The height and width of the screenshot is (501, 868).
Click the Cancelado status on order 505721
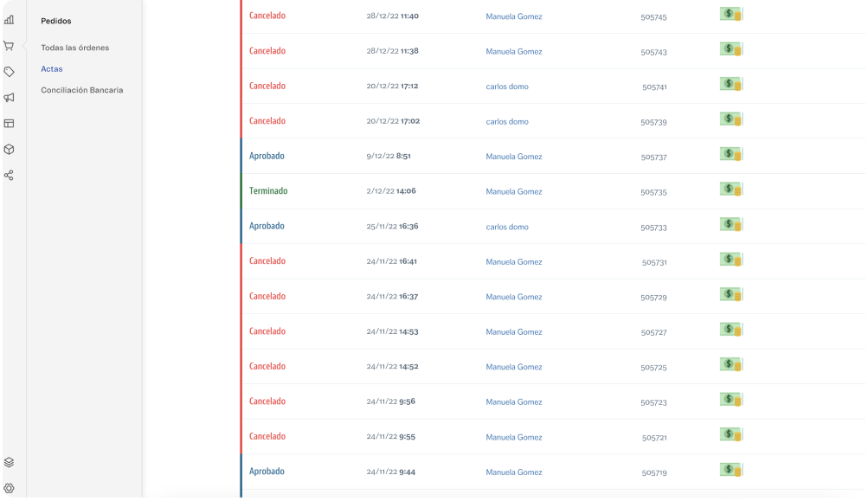tap(267, 437)
